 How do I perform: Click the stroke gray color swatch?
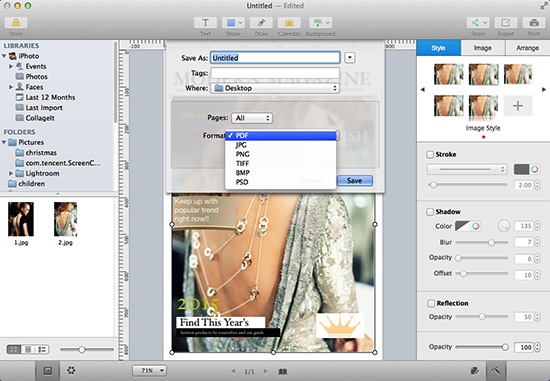521,169
